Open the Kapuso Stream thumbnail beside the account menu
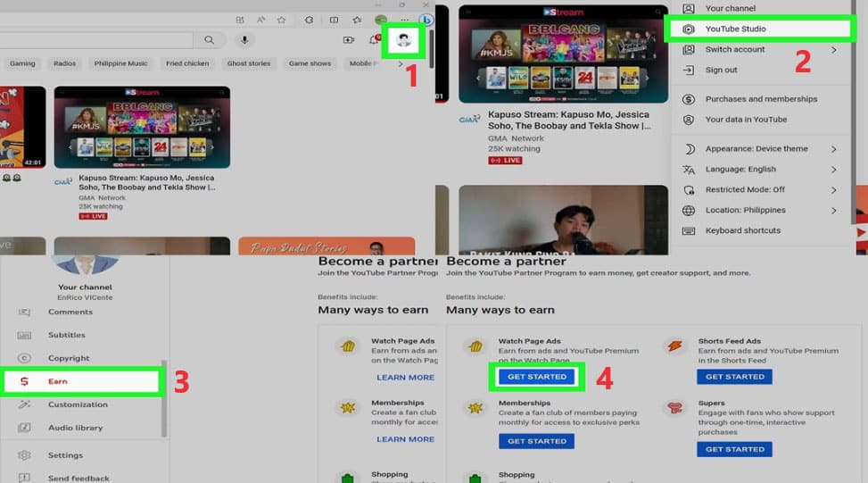 pos(564,54)
